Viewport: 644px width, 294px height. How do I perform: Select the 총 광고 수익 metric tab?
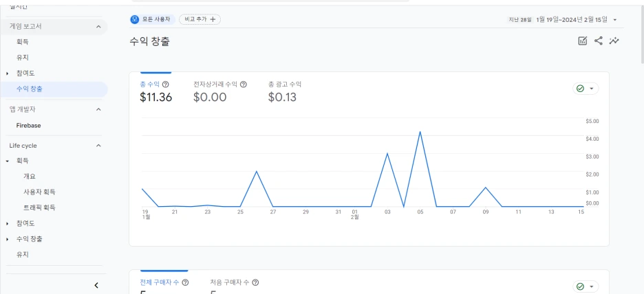[285, 91]
